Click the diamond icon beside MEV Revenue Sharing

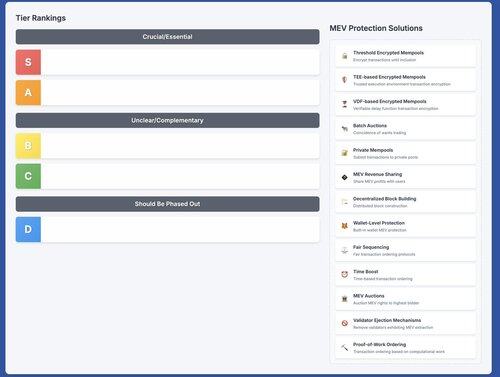click(x=344, y=177)
